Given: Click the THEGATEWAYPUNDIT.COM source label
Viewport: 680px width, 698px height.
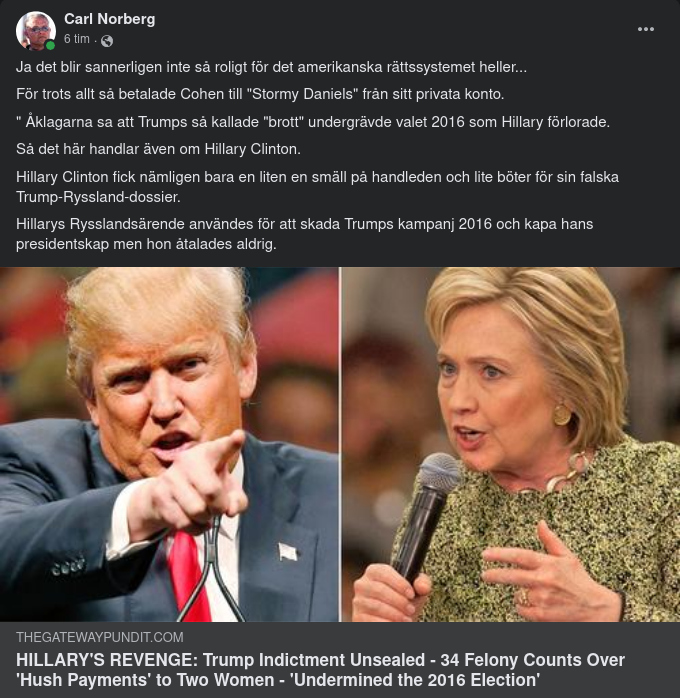Looking at the screenshot, I should [100, 637].
